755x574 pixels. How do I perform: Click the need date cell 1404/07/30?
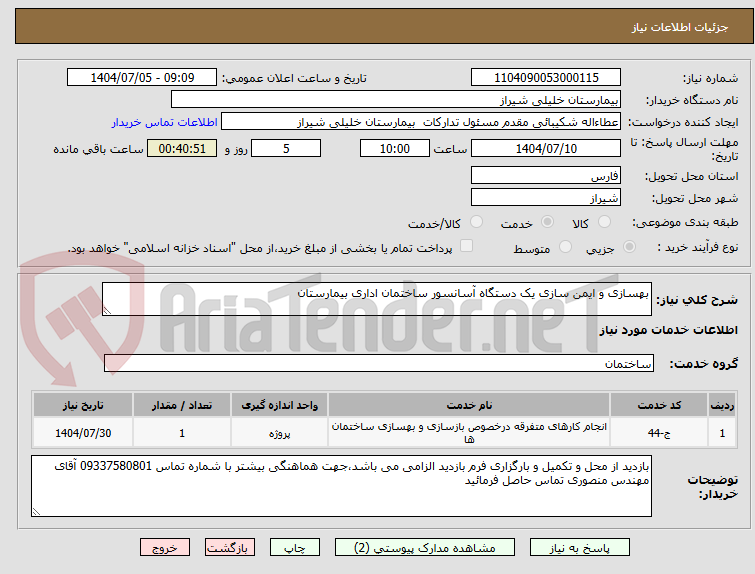click(x=83, y=433)
